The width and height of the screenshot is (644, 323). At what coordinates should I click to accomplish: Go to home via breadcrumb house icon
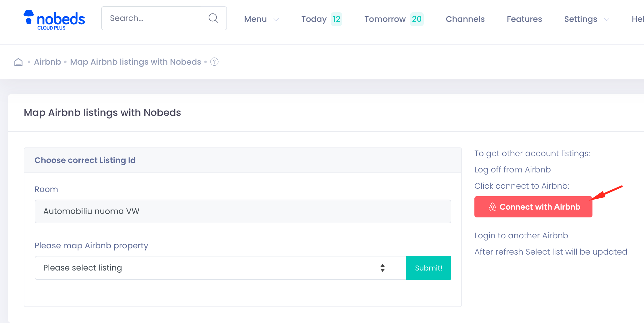[x=18, y=62]
